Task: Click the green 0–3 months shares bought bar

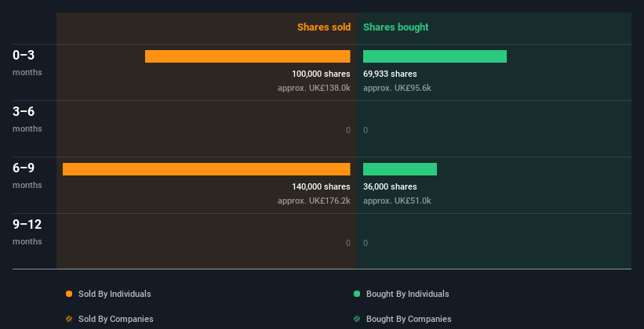Action: [x=435, y=56]
